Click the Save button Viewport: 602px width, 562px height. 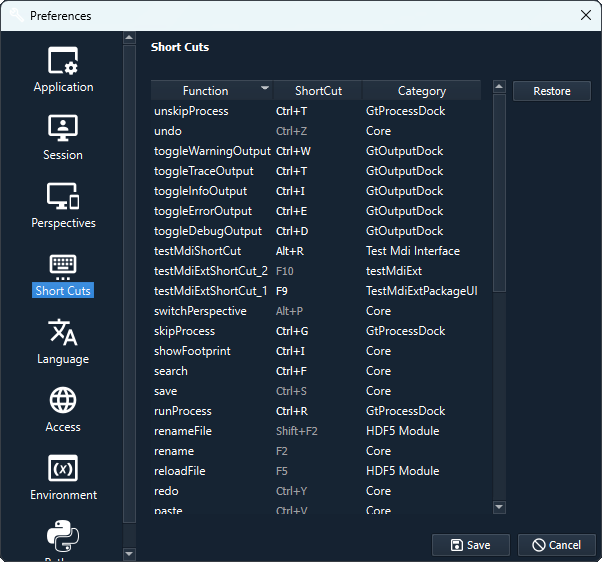[x=471, y=545]
